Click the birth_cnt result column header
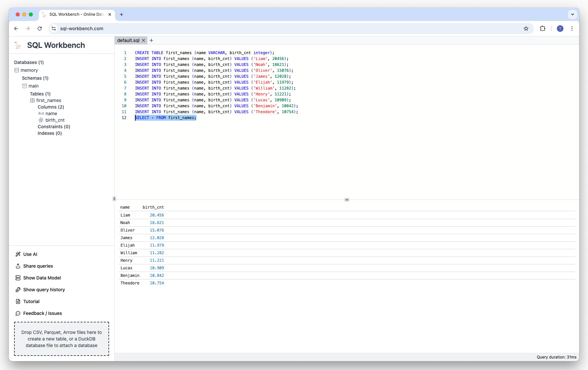The image size is (588, 370). tap(153, 207)
